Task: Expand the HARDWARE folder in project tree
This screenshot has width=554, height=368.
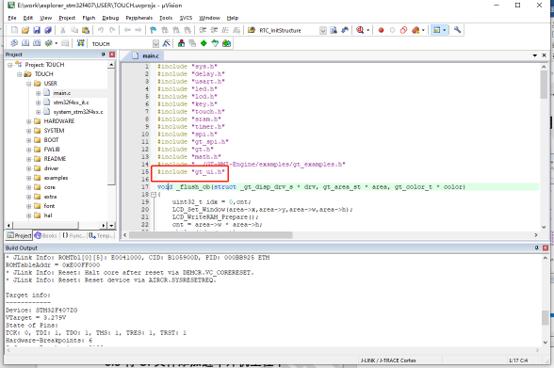Action: coord(29,121)
